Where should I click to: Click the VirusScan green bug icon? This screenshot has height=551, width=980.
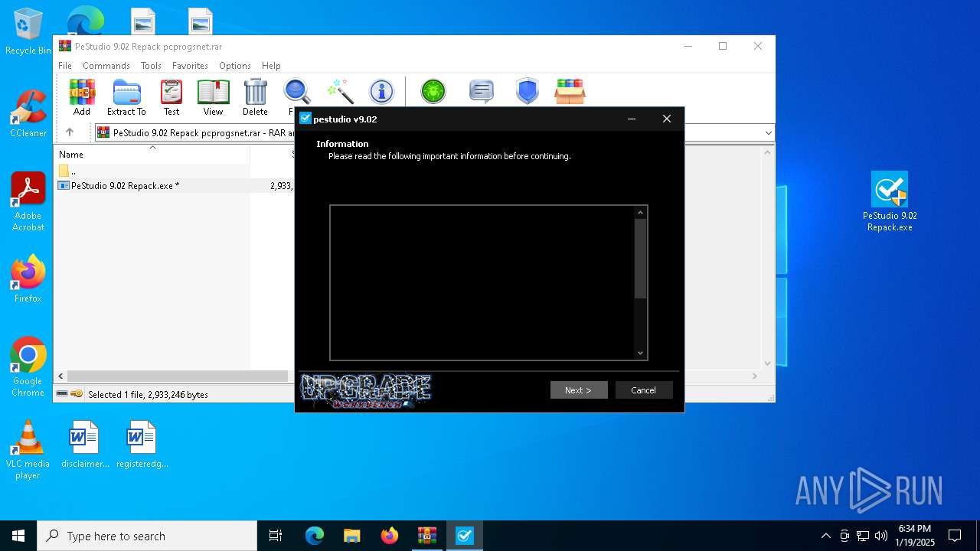click(433, 92)
